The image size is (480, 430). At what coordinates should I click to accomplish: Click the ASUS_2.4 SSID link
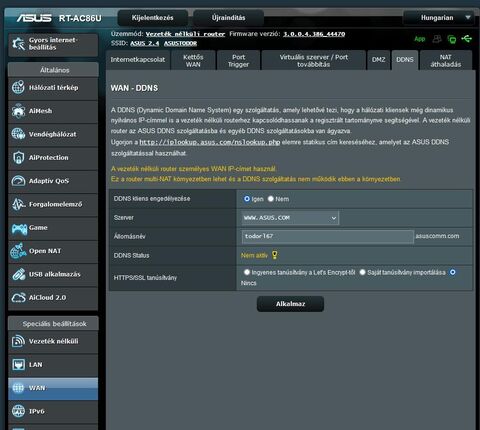click(145, 43)
